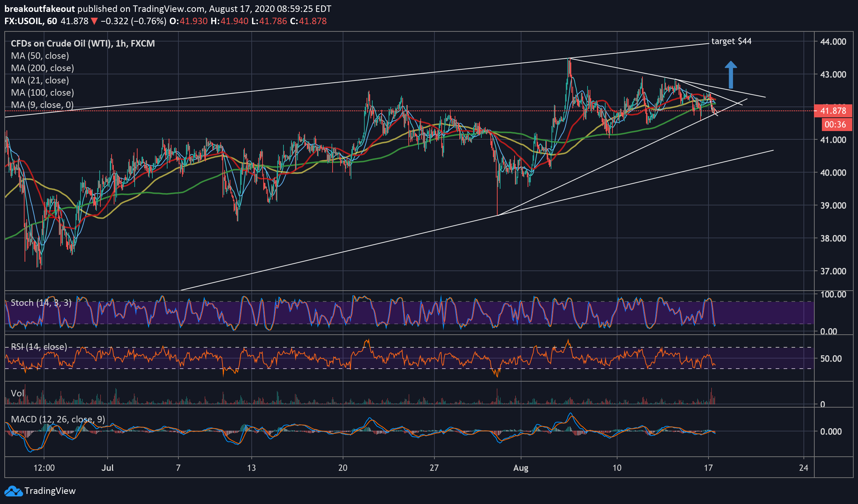
Task: Click the −0.322 (−0.76%) change text
Action: [134, 21]
